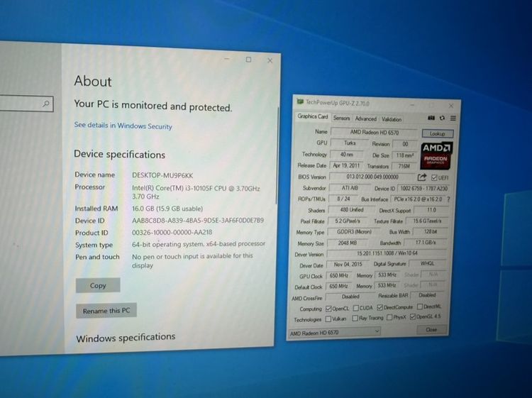Image resolution: width=532 pixels, height=398 pixels.
Task: Click the Product ID 00326-10000-00000-AA218
Action: point(172,233)
